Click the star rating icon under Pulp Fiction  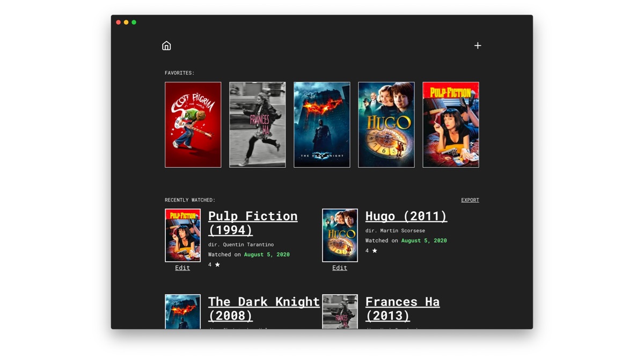click(x=217, y=264)
